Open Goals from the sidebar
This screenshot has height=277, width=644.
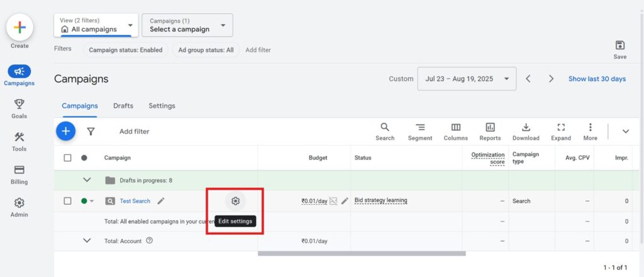tap(19, 105)
